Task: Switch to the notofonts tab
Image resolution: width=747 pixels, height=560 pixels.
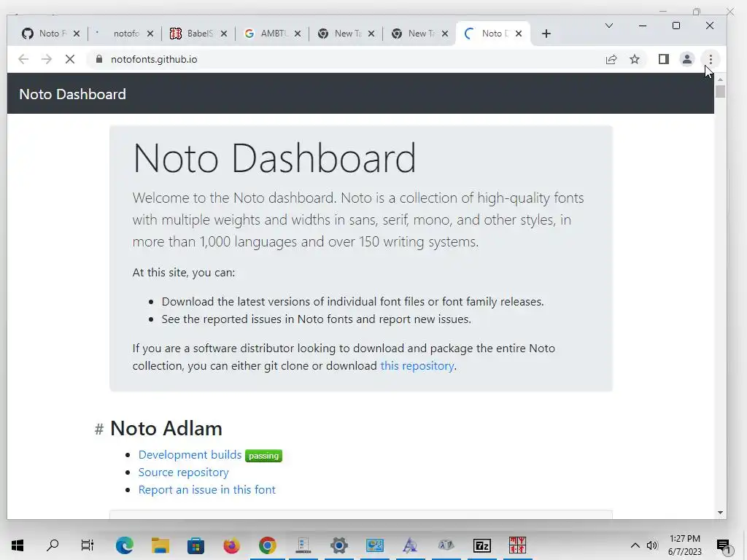Action: coord(119,34)
